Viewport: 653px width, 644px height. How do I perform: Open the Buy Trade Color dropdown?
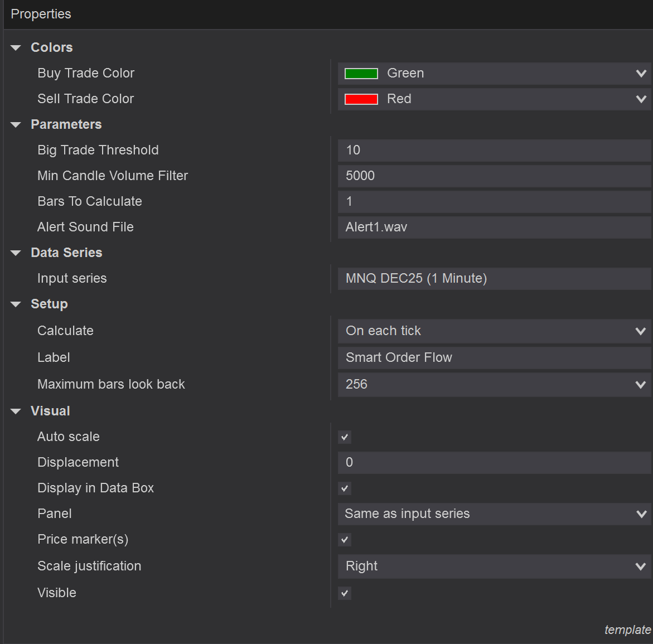tap(641, 74)
